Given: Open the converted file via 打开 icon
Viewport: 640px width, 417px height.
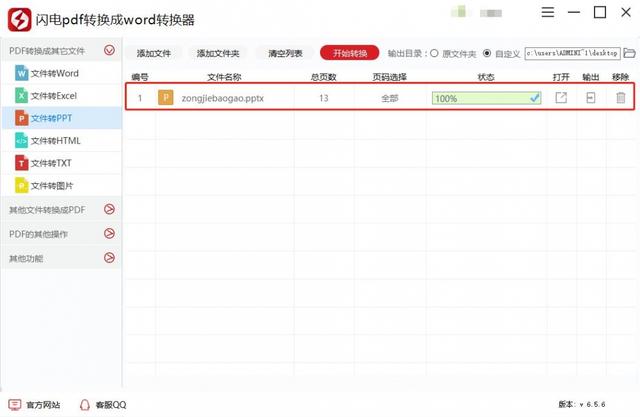Looking at the screenshot, I should tap(561, 98).
